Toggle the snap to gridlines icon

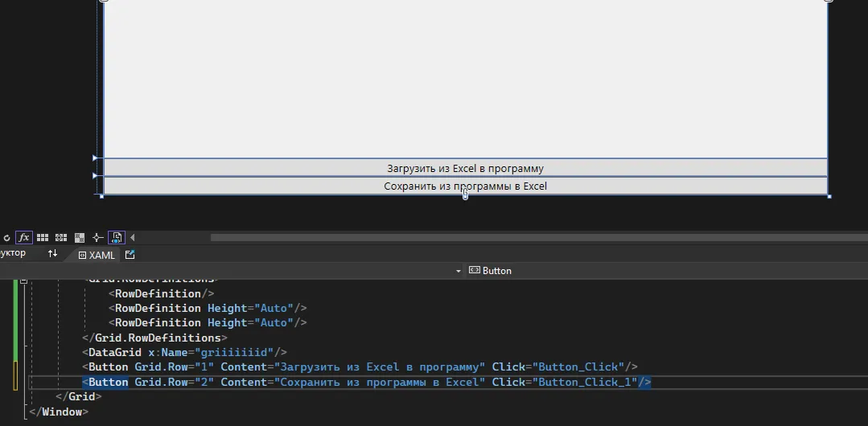[x=61, y=237]
